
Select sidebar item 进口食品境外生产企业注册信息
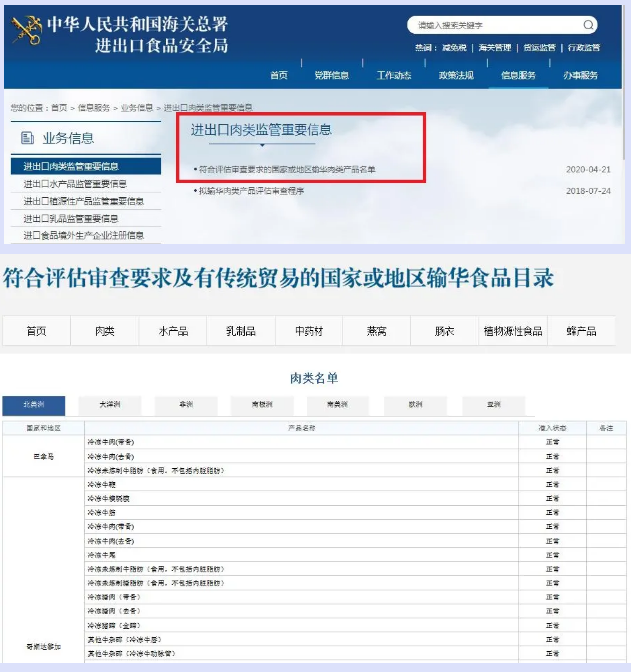[x=86, y=235]
